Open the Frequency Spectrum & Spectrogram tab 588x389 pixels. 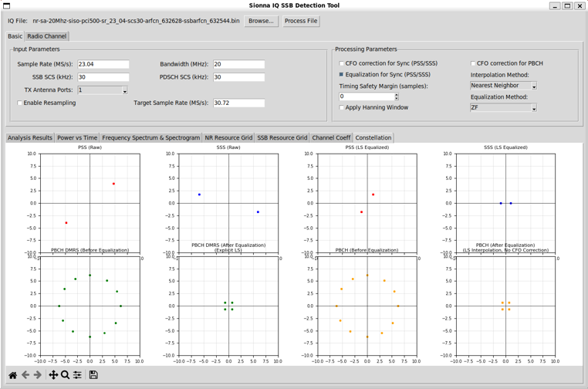pyautogui.click(x=150, y=138)
